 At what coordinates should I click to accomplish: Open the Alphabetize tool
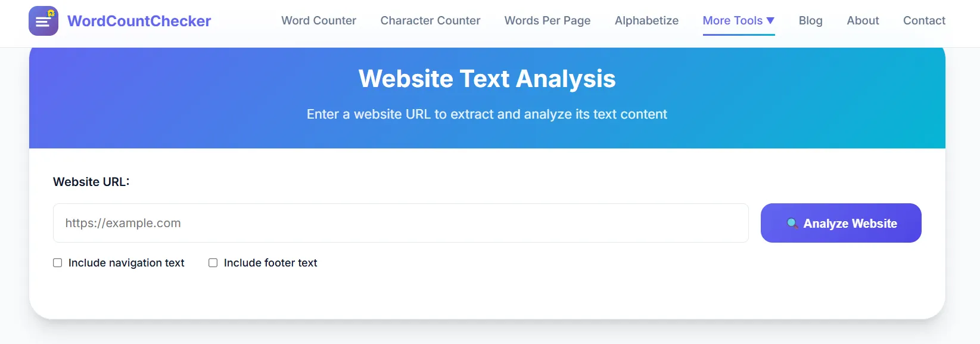(x=646, y=20)
